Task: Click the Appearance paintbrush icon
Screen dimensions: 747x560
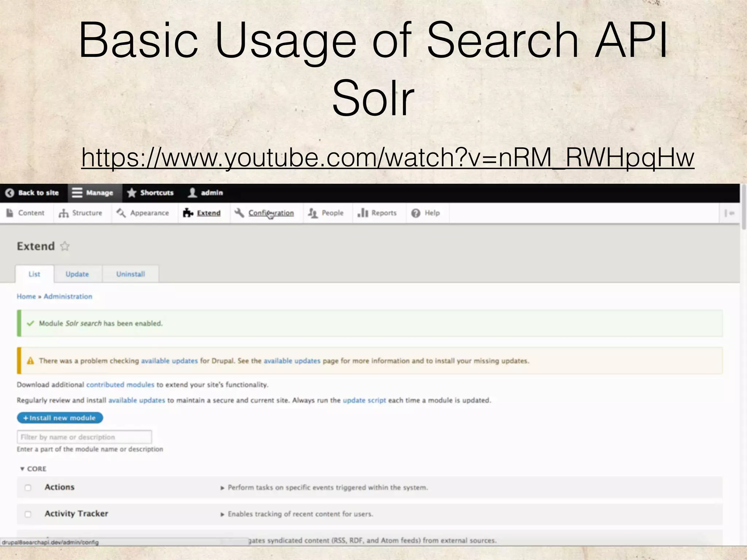Action: tap(121, 213)
